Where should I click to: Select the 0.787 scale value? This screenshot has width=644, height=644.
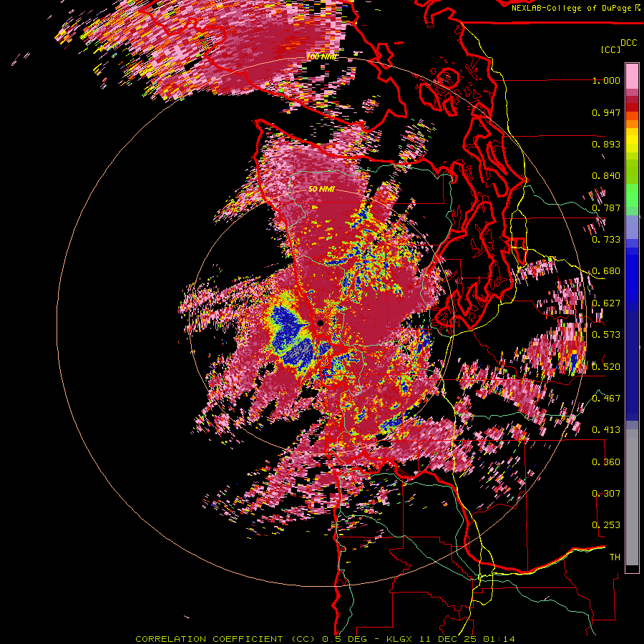click(x=606, y=208)
